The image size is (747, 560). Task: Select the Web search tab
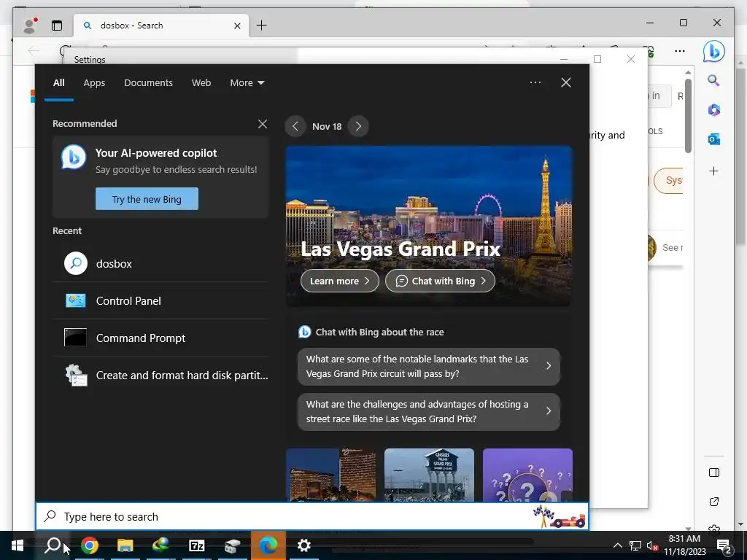click(x=201, y=83)
